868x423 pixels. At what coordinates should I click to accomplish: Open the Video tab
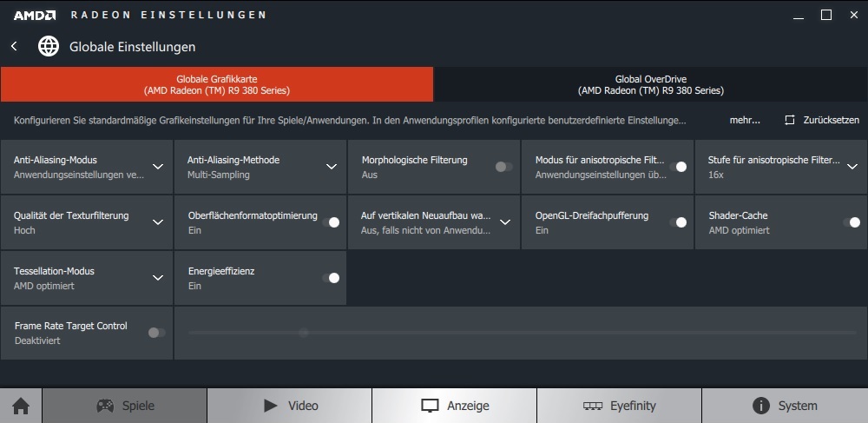click(x=290, y=406)
